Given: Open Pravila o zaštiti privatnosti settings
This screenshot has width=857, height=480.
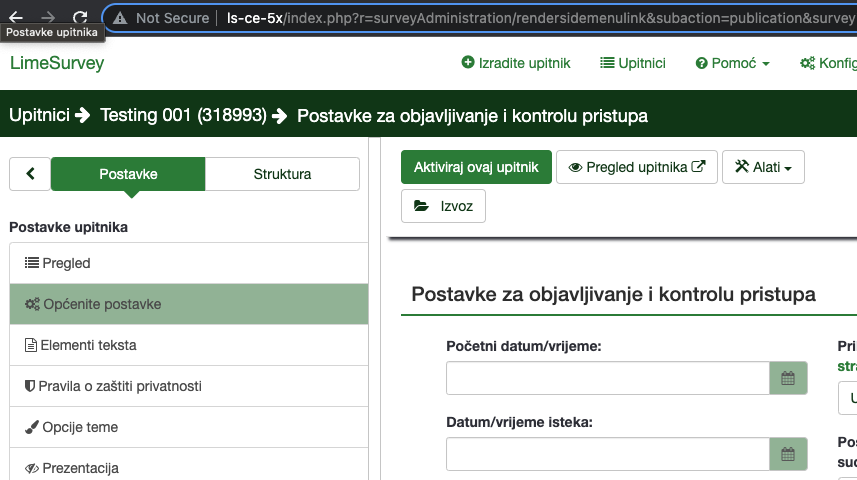Looking at the screenshot, I should (x=120, y=386).
